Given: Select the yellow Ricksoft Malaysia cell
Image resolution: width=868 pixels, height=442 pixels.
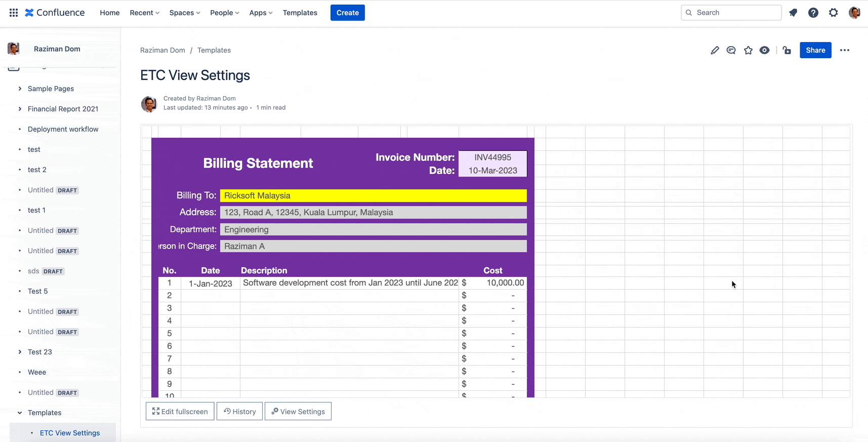Looking at the screenshot, I should 373,195.
